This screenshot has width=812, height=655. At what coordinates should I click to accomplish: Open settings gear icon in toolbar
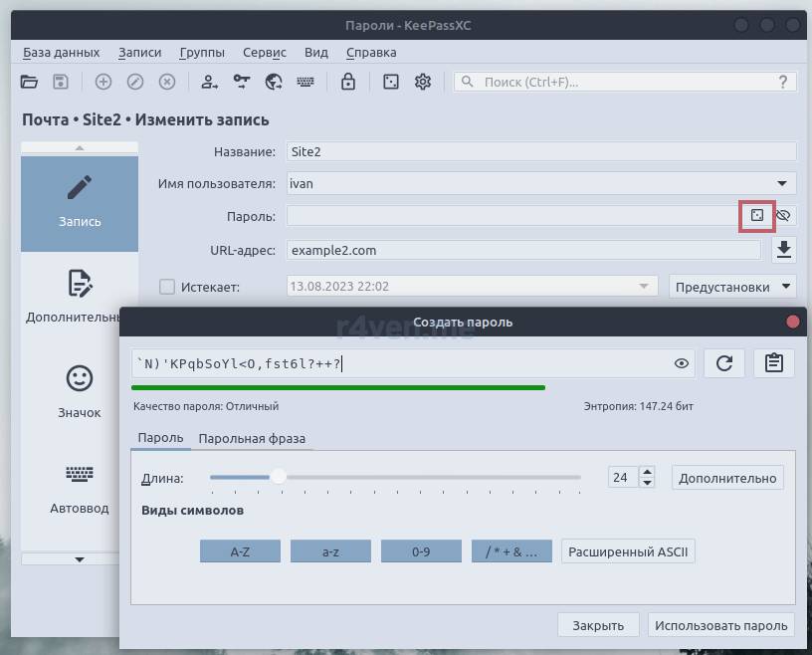click(423, 82)
